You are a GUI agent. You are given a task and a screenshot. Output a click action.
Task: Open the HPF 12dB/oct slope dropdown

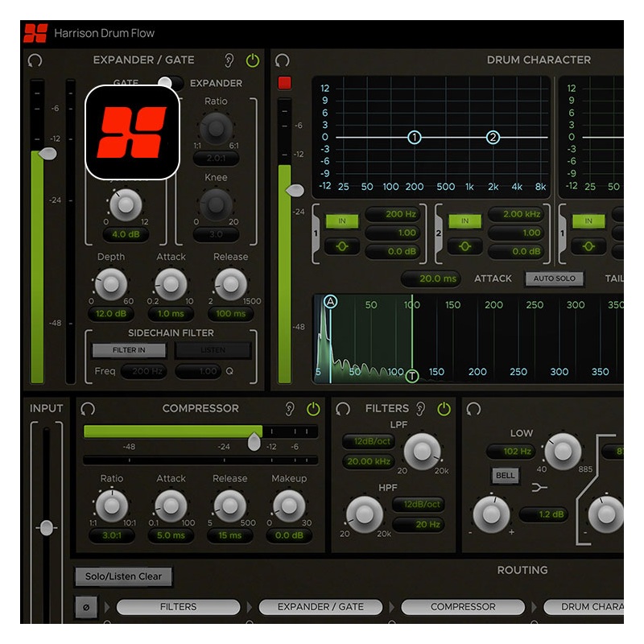418,504
